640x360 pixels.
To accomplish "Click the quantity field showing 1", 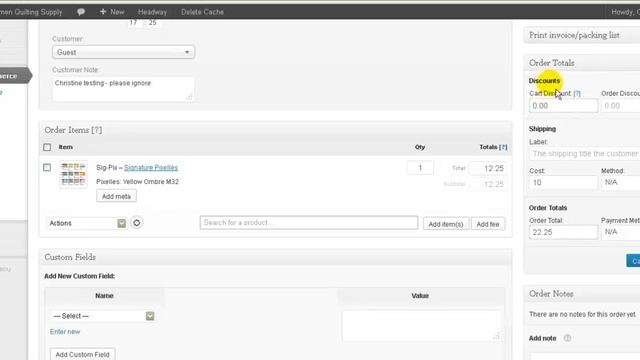I will [420, 168].
